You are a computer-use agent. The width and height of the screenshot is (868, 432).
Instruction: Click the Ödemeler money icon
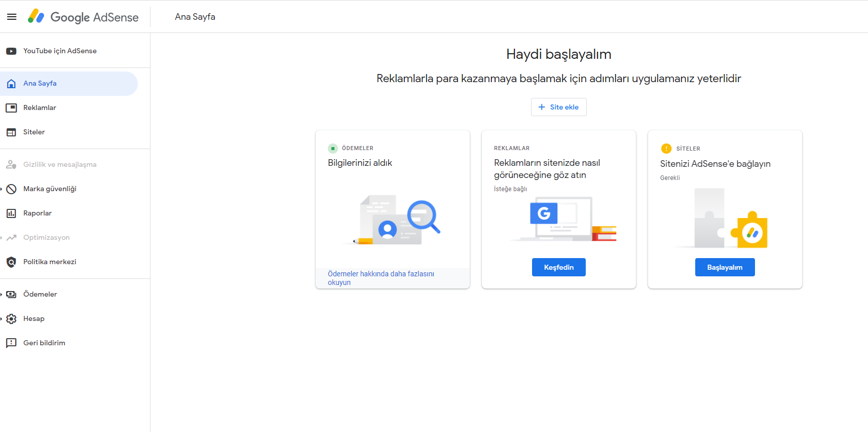11,295
